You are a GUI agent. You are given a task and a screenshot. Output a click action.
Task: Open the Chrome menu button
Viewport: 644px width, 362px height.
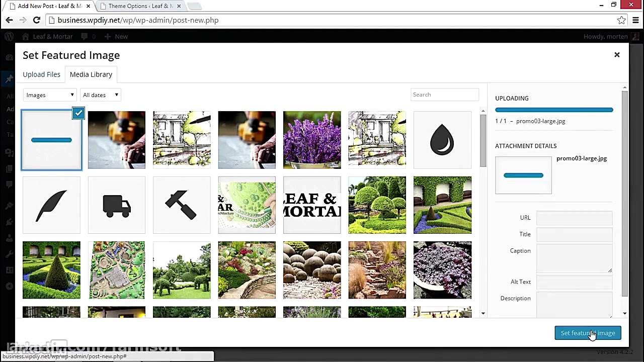point(635,20)
